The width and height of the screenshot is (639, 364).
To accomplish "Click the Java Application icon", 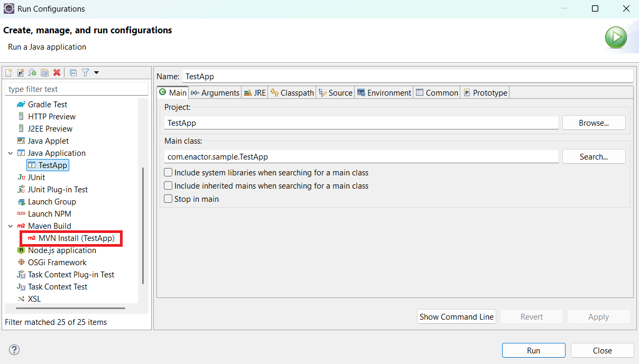I will (x=21, y=153).
